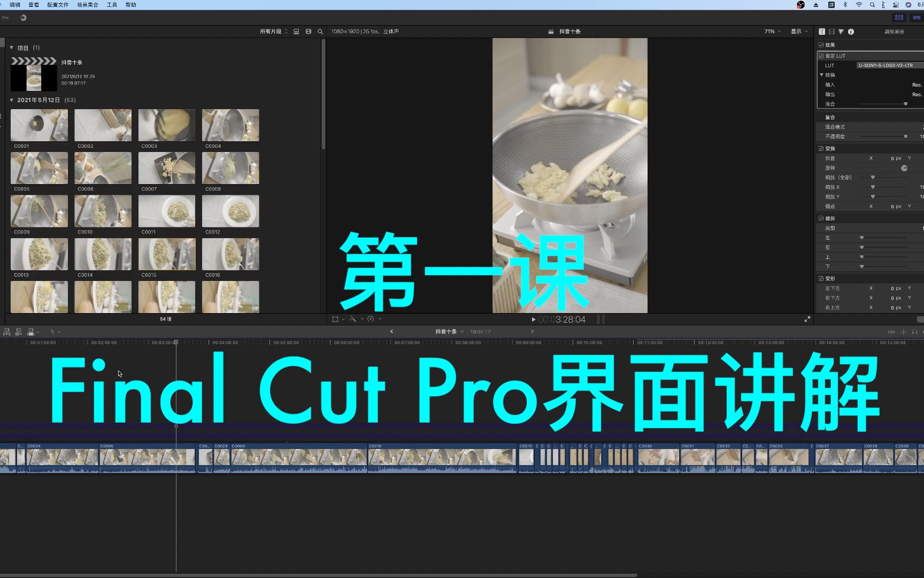Open the 场景集合 menu
This screenshot has height=578, width=924.
pos(88,5)
